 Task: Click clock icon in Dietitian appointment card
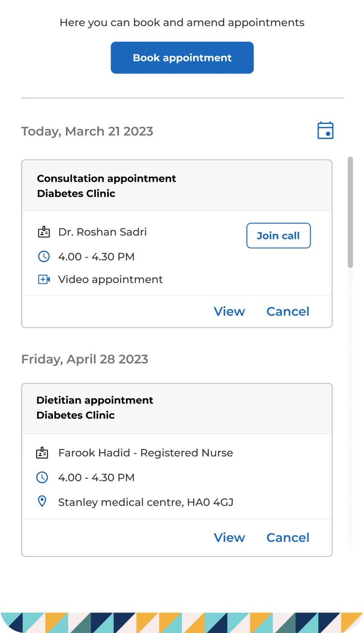42,478
